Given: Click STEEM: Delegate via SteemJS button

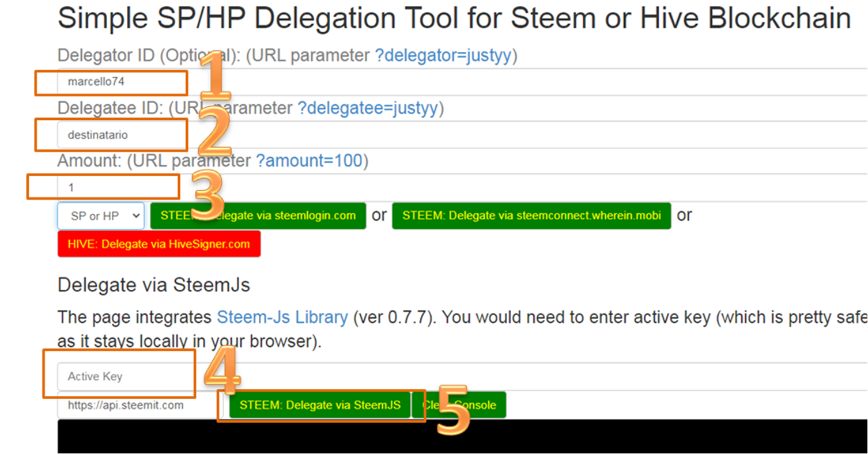Looking at the screenshot, I should click(x=320, y=405).
